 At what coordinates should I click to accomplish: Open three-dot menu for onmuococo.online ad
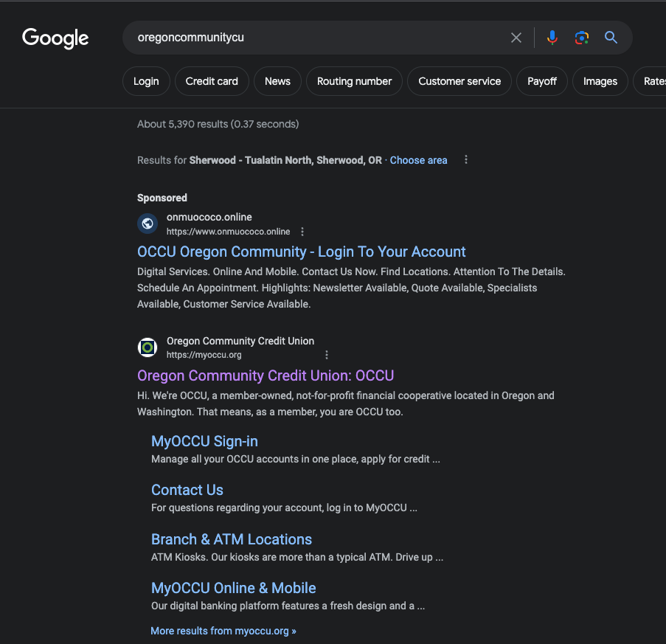(x=302, y=232)
